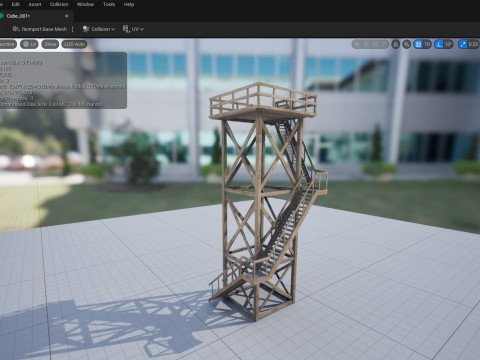The height and width of the screenshot is (360, 480).
Task: Click Reimport Base Mesh button
Action: (x=39, y=29)
